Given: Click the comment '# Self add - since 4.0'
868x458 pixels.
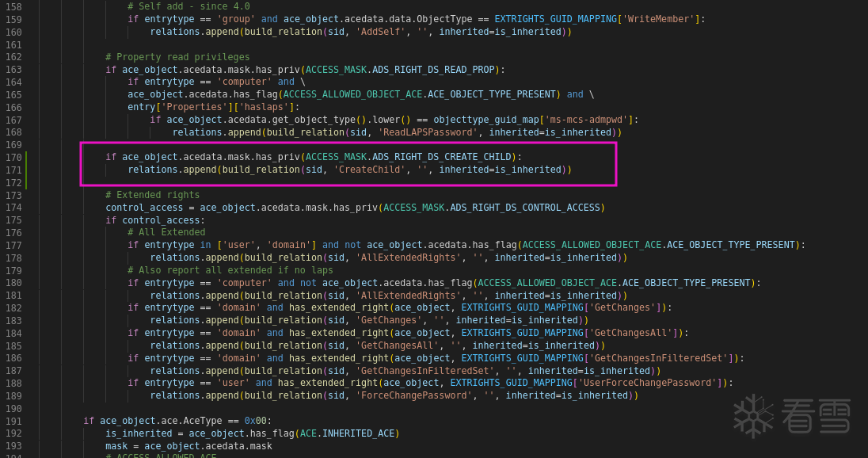Looking at the screenshot, I should point(188,6).
